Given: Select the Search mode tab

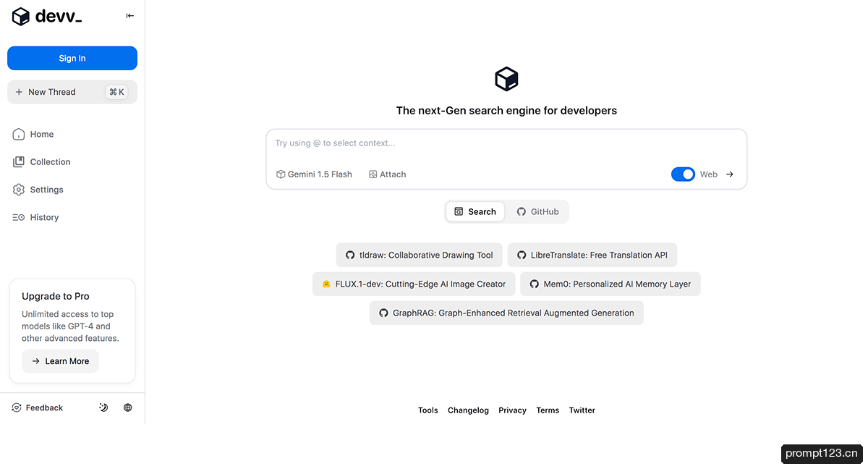Looking at the screenshot, I should tap(475, 211).
